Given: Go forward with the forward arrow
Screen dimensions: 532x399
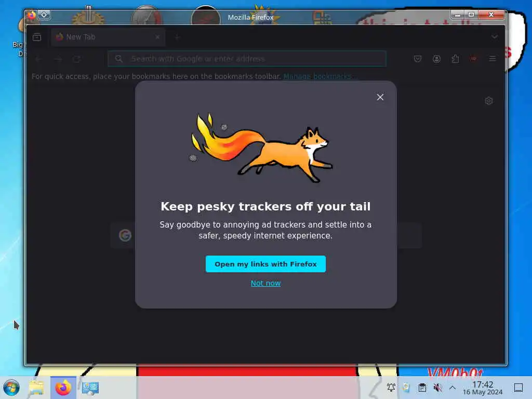Looking at the screenshot, I should pyautogui.click(x=58, y=59).
